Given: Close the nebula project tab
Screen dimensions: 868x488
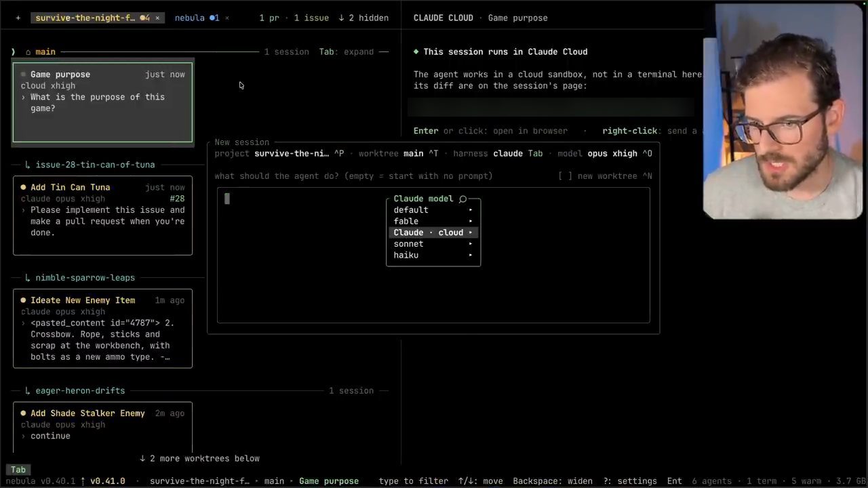Looking at the screenshot, I should (227, 18).
